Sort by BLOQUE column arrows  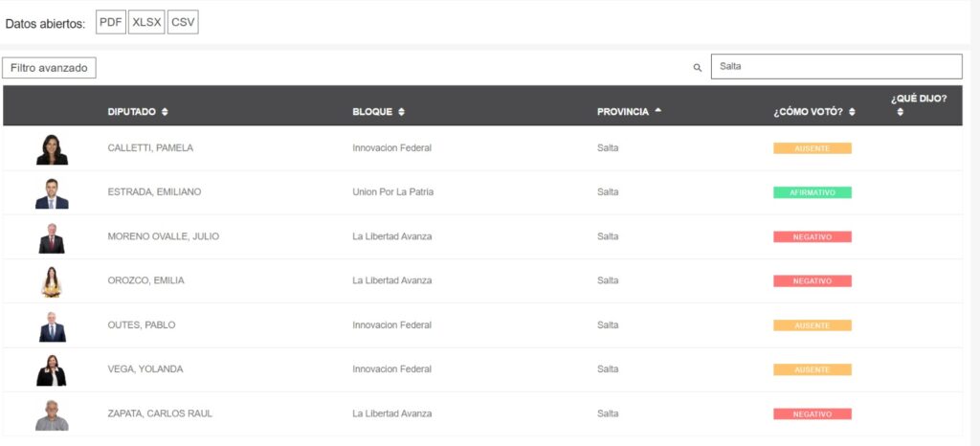click(401, 112)
